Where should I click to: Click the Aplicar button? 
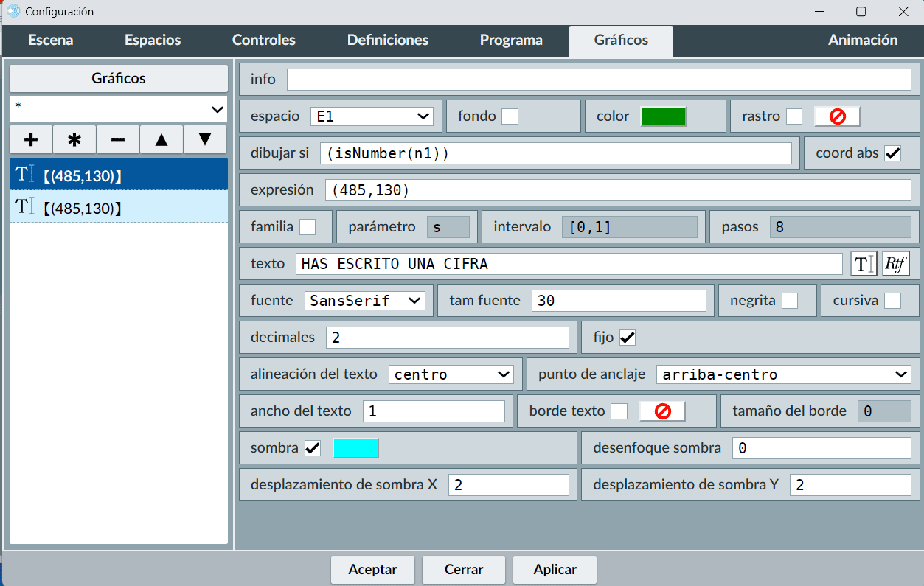(x=555, y=570)
